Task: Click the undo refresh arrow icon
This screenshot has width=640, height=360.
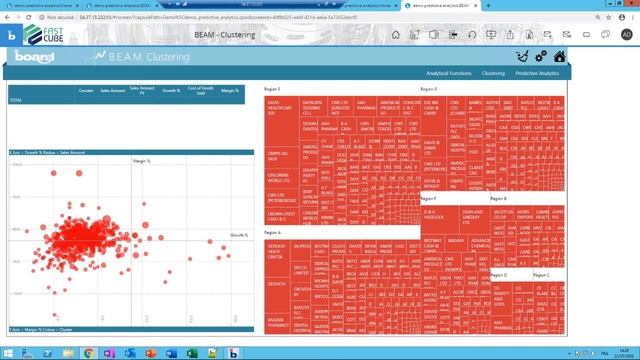Action: click(472, 35)
